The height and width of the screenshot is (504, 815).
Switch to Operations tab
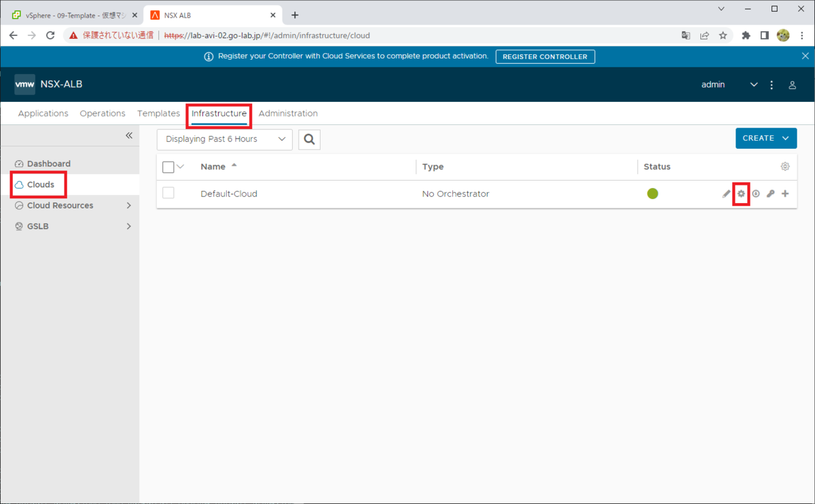point(103,113)
